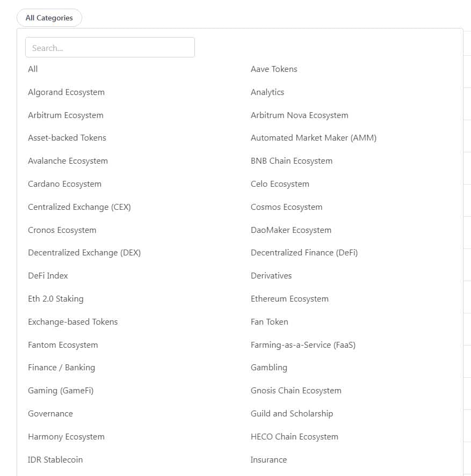Select the All category option
This screenshot has width=471, height=476.
(33, 69)
